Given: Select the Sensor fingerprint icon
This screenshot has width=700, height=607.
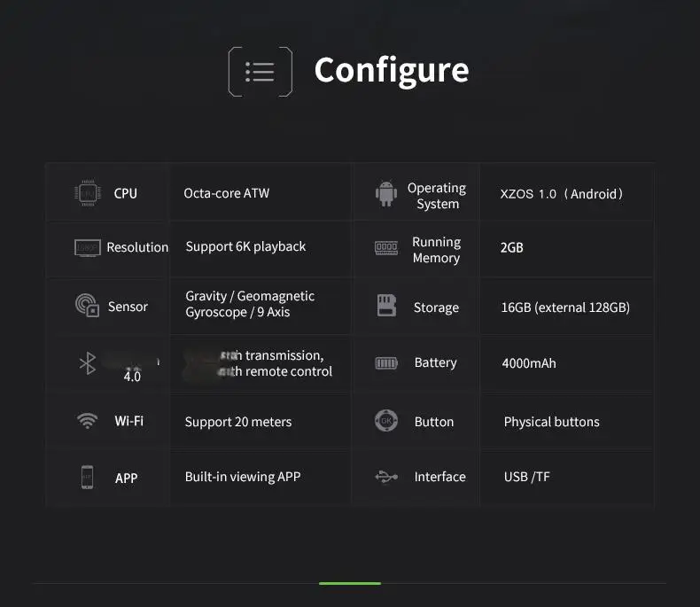Looking at the screenshot, I should pyautogui.click(x=87, y=306).
